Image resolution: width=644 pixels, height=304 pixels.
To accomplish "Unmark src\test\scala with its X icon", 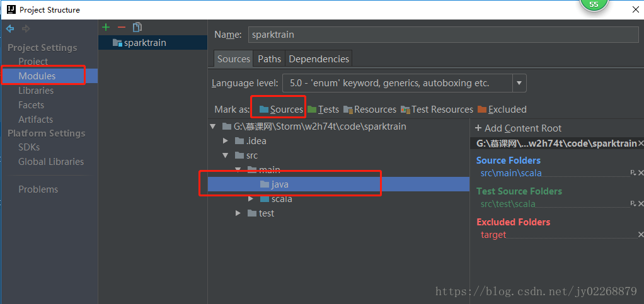I will (x=640, y=203).
